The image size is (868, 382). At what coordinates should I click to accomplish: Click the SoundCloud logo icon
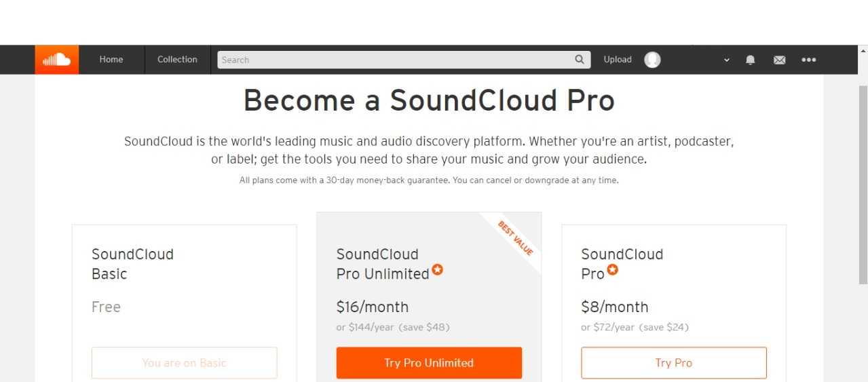tap(57, 60)
